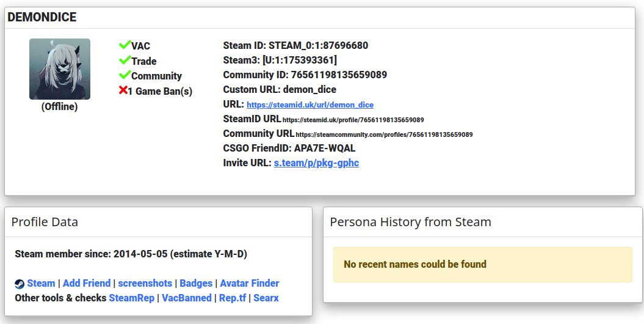Click the SteamID URL steamid.uk/profile address
Viewport: 644px width, 324px height.
click(353, 120)
